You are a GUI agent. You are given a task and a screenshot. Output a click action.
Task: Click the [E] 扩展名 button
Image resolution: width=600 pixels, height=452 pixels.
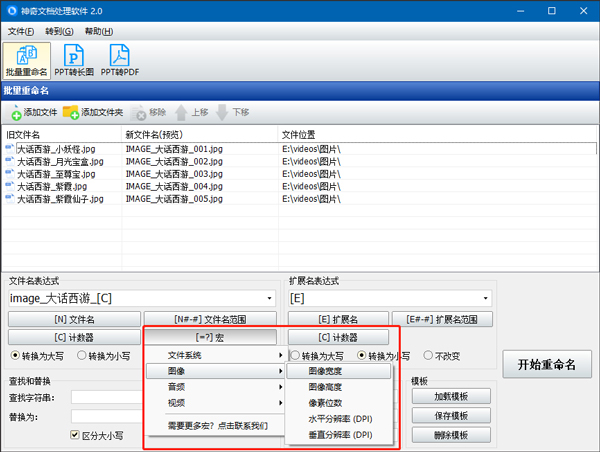tap(338, 319)
